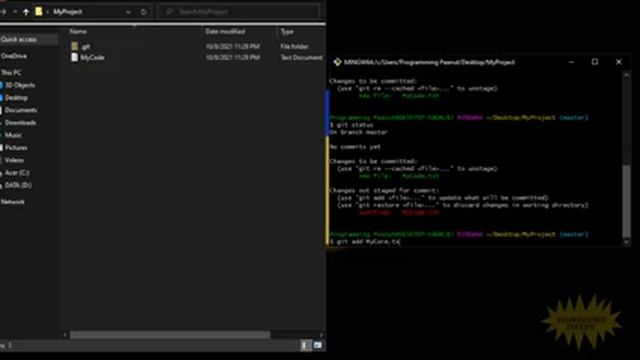Open Downloads in sidebar
640x360 pixels.
[x=20, y=123]
